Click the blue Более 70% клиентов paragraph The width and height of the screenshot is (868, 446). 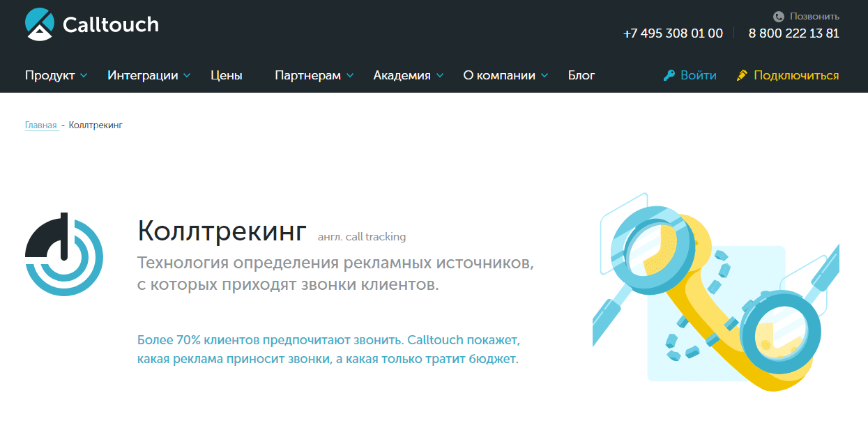tap(329, 351)
